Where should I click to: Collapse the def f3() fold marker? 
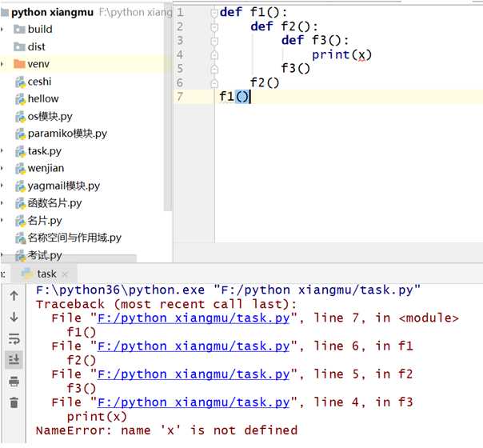click(x=214, y=41)
